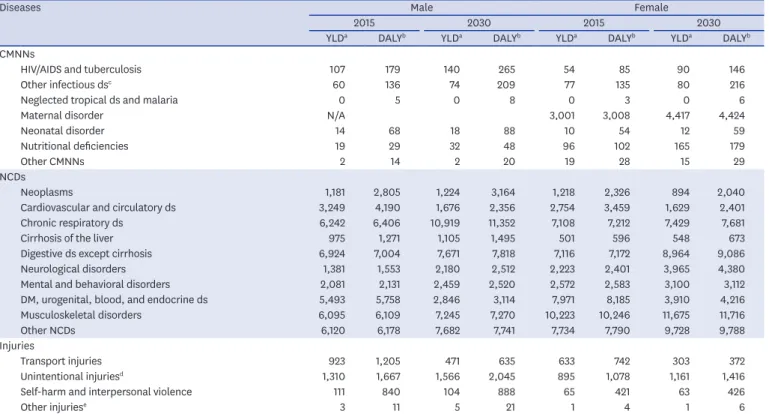The height and width of the screenshot is (414, 769).
Task: Click the 'Maternal disorder' row label
Action: point(62,115)
